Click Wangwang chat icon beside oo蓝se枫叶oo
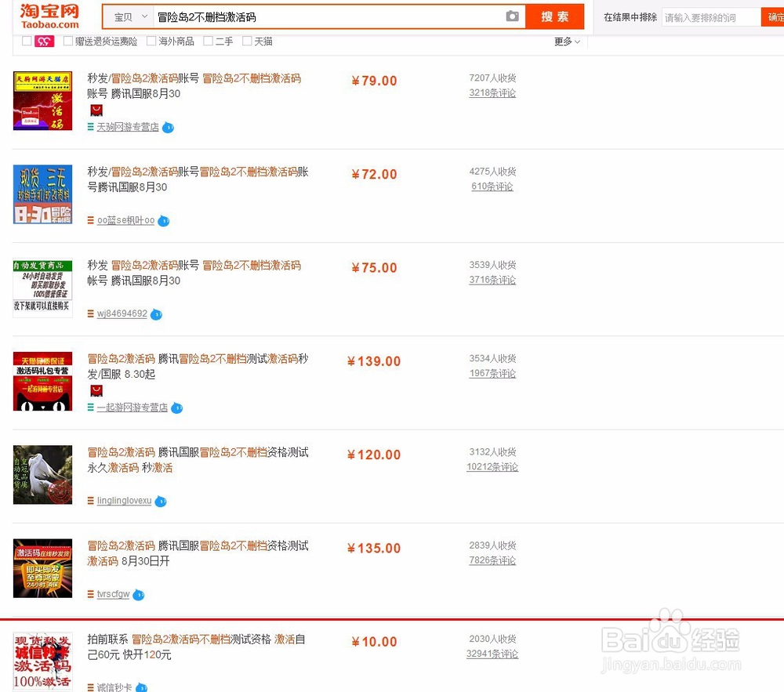This screenshot has height=692, width=784. [164, 221]
